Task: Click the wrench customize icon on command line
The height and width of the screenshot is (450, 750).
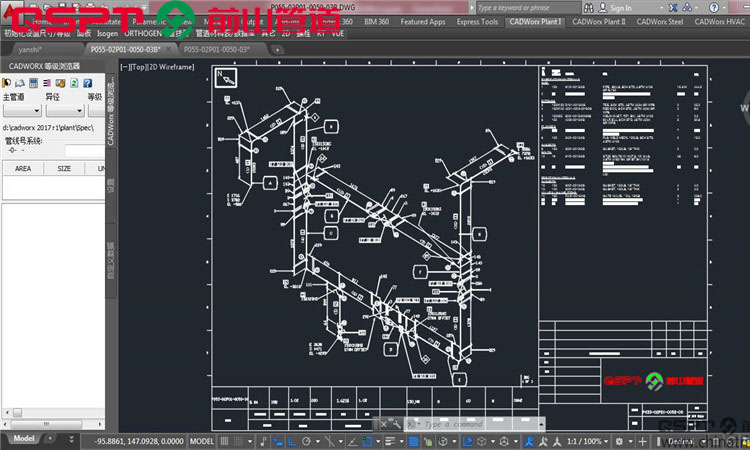Action: (396, 424)
